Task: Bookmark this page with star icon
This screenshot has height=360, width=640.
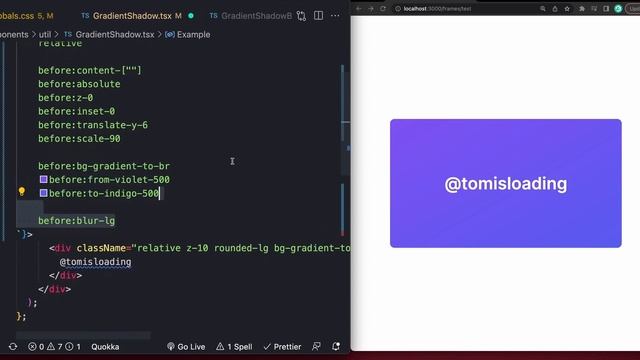Action: (567, 9)
